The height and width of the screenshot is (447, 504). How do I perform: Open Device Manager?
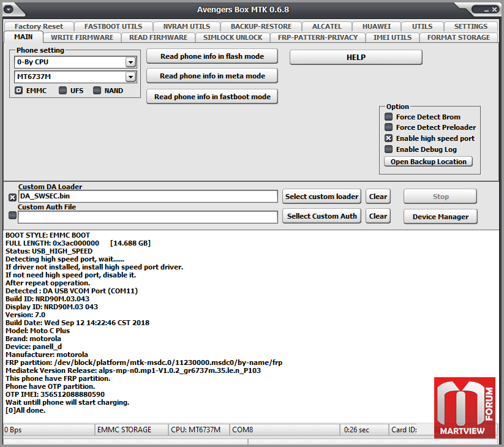[x=440, y=217]
